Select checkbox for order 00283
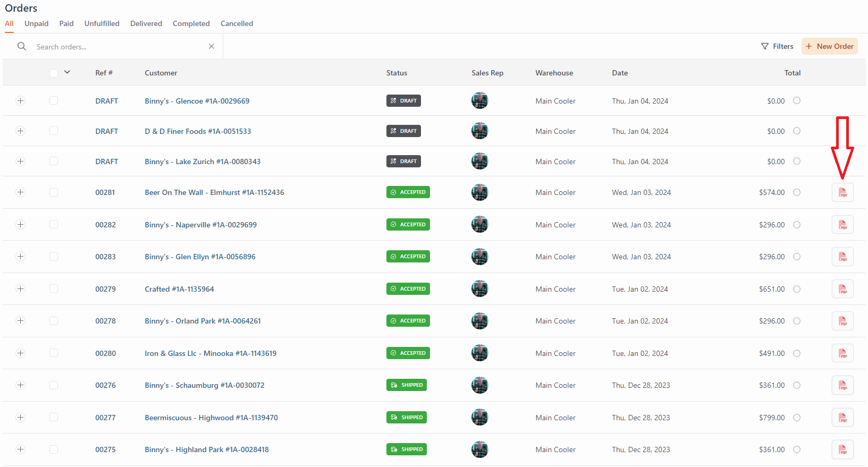The image size is (868, 467). (x=54, y=257)
